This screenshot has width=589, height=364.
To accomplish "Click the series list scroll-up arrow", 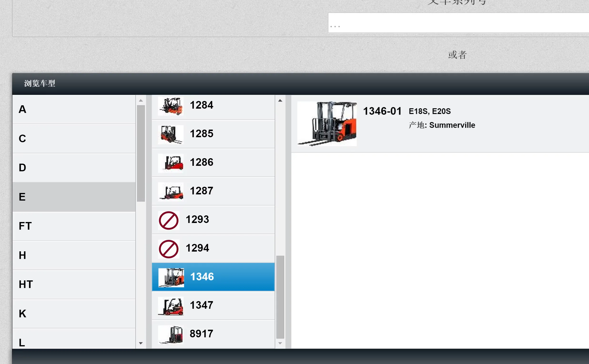I will [280, 101].
